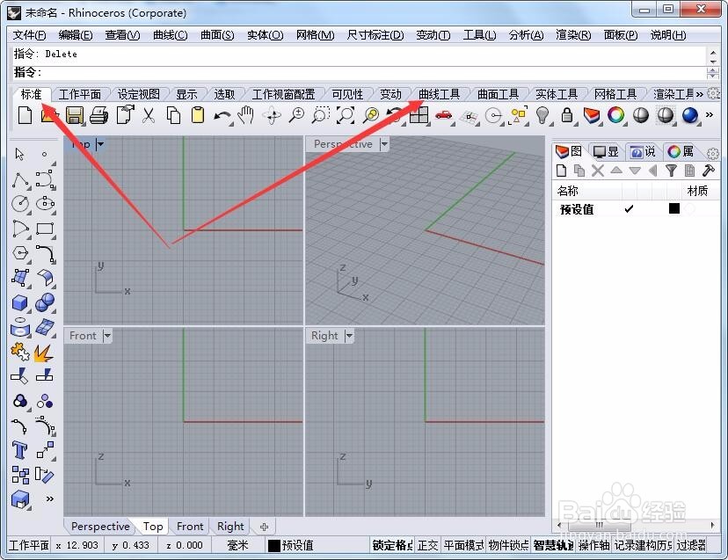Click the red car named view icon
Viewport: 728px width, 560px height.
coord(444,115)
